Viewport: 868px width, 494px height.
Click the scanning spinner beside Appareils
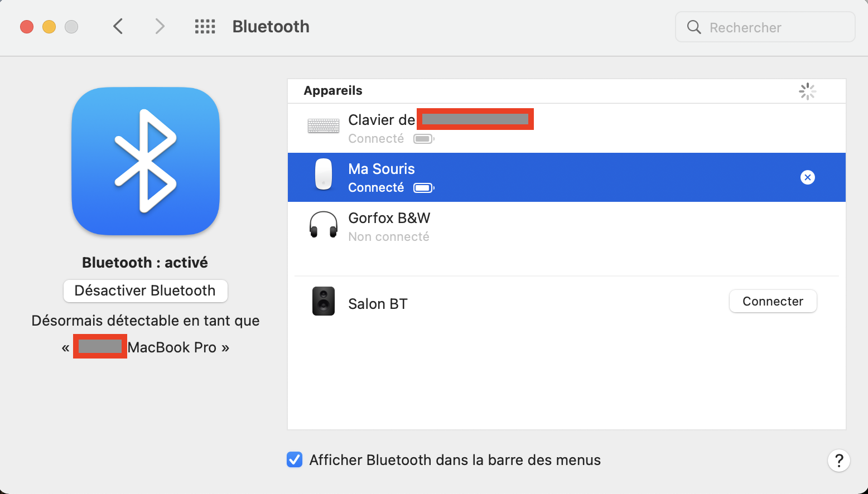(x=807, y=91)
